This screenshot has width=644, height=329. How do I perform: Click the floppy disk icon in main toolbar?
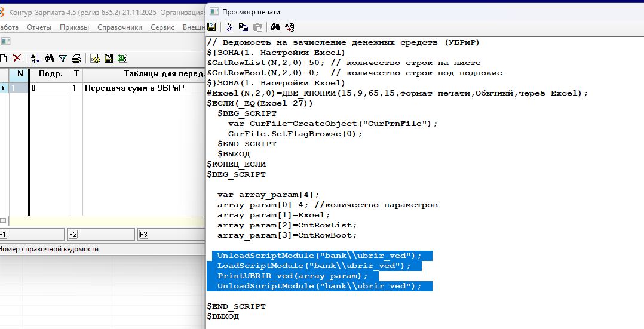click(108, 58)
